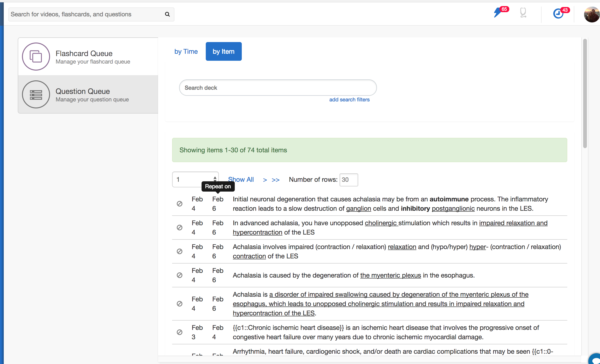The height and width of the screenshot is (364, 600).
Task: Click the stethoscope icon in header
Action: click(x=523, y=13)
